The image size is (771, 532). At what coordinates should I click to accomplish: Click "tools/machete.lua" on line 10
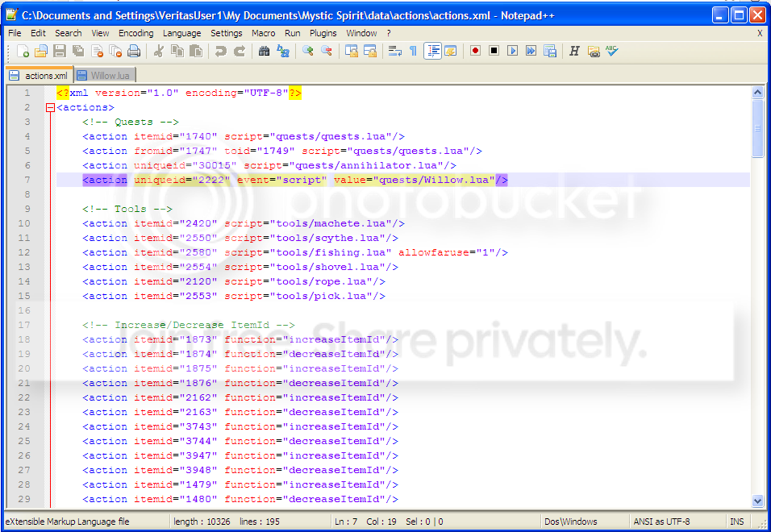click(x=331, y=223)
